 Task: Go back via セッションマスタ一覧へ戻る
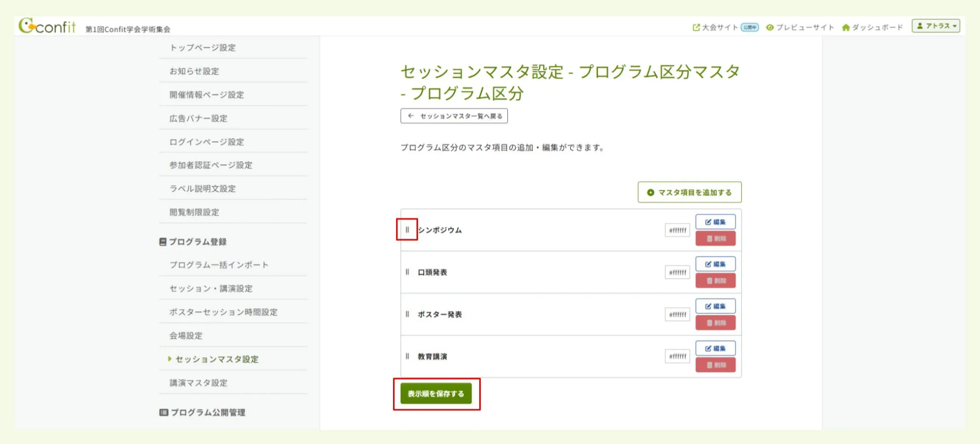454,116
